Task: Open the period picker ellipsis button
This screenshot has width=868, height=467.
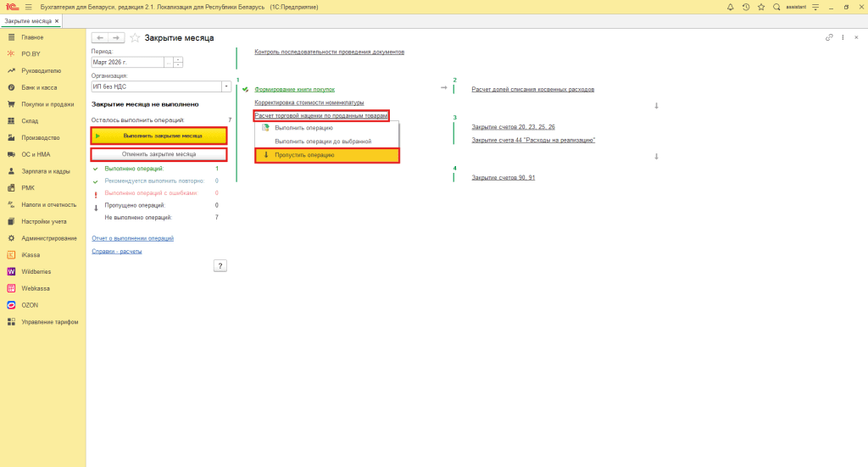Action: click(169, 62)
